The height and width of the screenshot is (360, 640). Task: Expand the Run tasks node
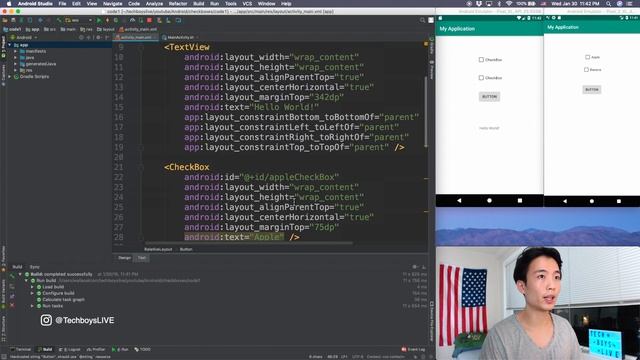32,306
